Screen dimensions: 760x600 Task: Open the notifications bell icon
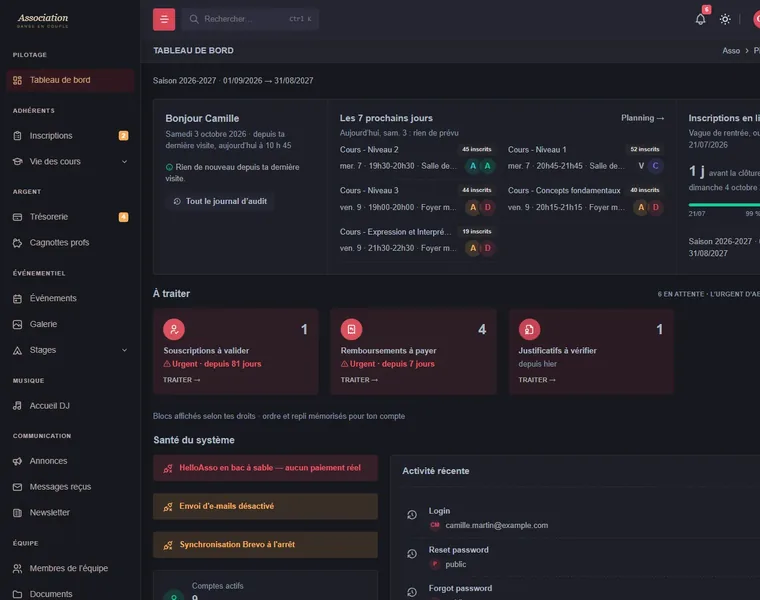pos(700,19)
